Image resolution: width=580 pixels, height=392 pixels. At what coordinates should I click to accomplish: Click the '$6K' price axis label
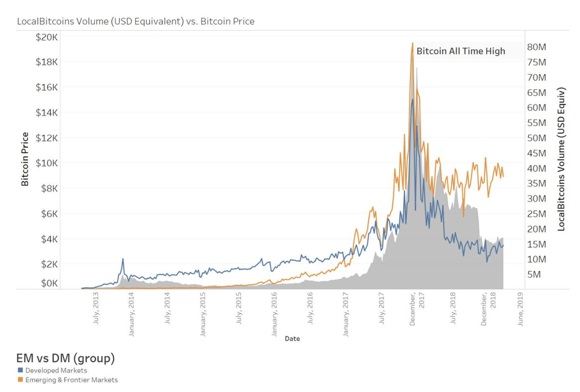click(x=49, y=214)
